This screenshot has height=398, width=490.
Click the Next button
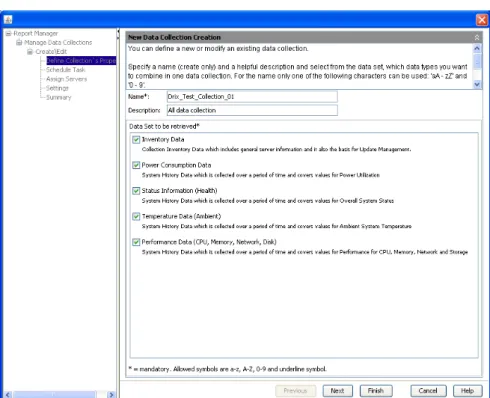pyautogui.click(x=337, y=391)
